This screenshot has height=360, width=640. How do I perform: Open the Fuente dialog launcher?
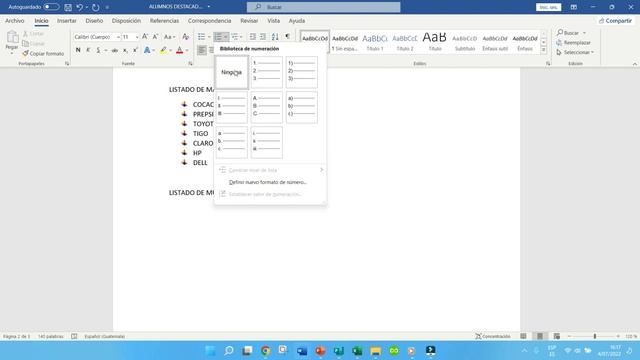(190, 64)
